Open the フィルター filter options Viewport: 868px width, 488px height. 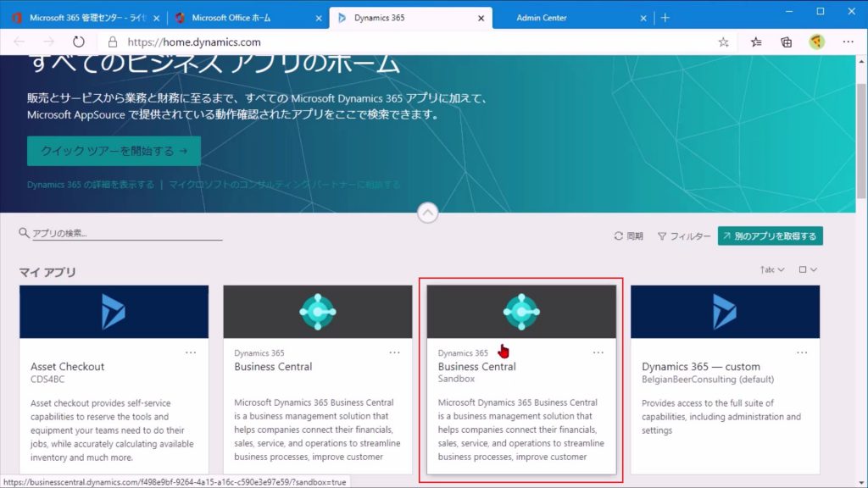tap(684, 236)
